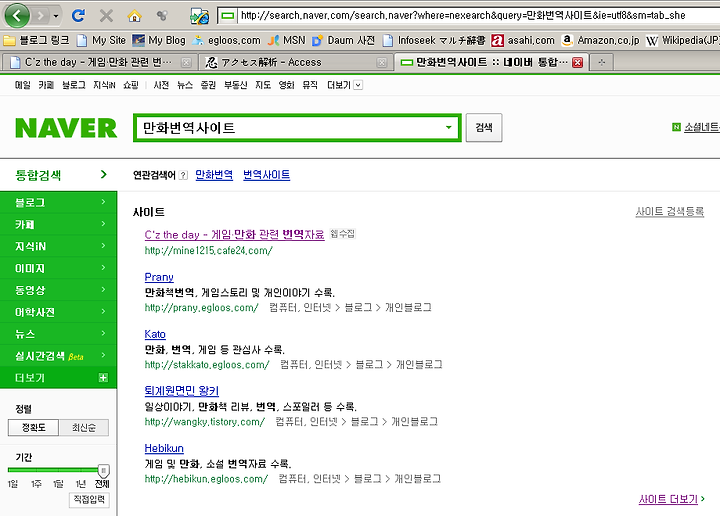
Task: Open the Infoseek bookmark
Action: coord(433,40)
